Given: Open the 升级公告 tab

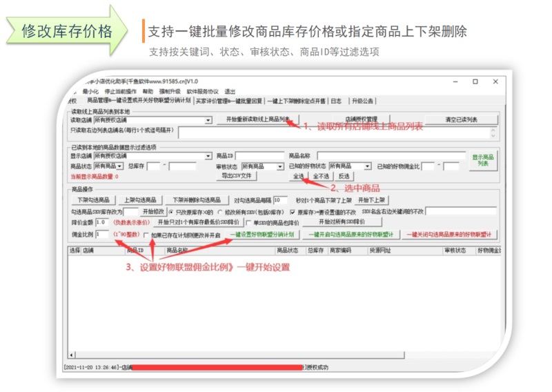Looking at the screenshot, I should [x=359, y=101].
